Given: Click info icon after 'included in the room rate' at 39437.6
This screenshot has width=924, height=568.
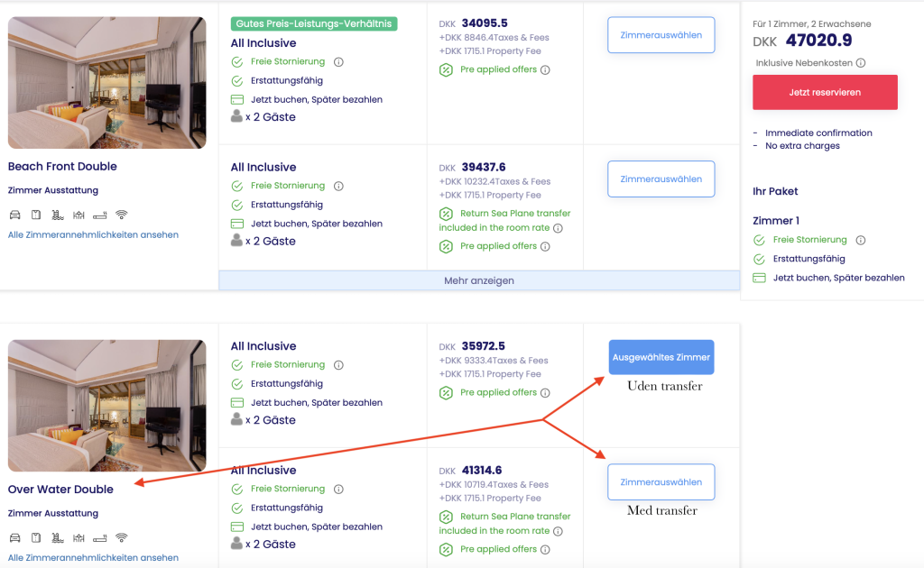Looking at the screenshot, I should pos(558,228).
